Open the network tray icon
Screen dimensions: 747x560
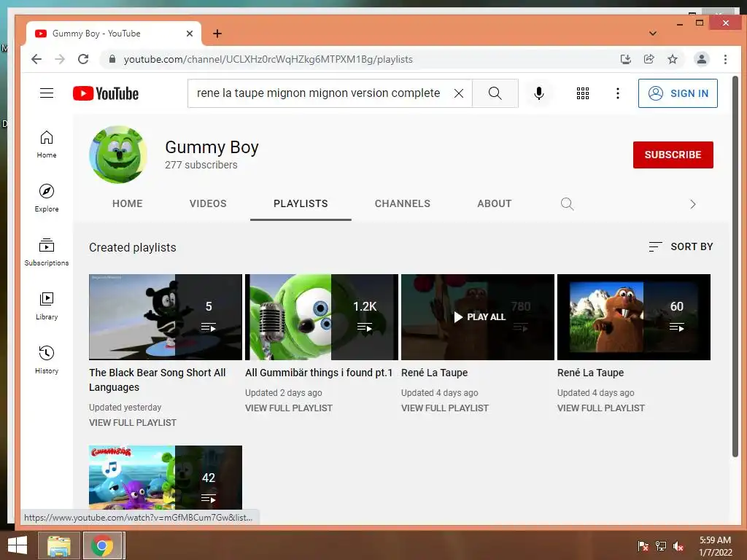(661, 546)
